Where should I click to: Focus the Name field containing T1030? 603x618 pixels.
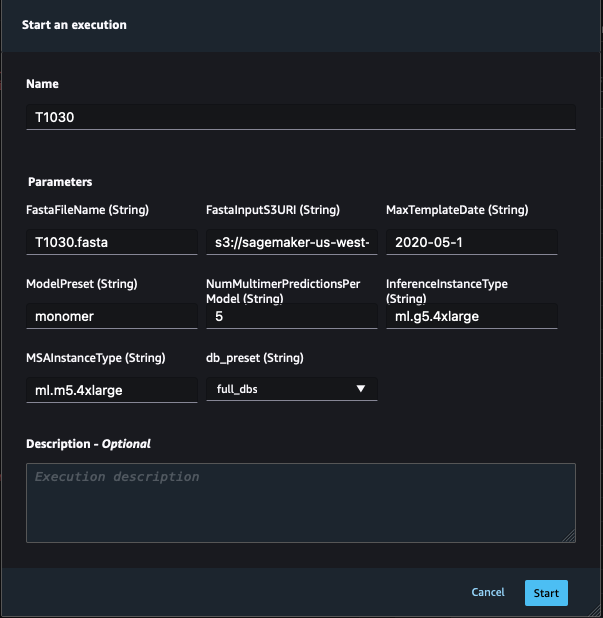pyautogui.click(x=301, y=117)
